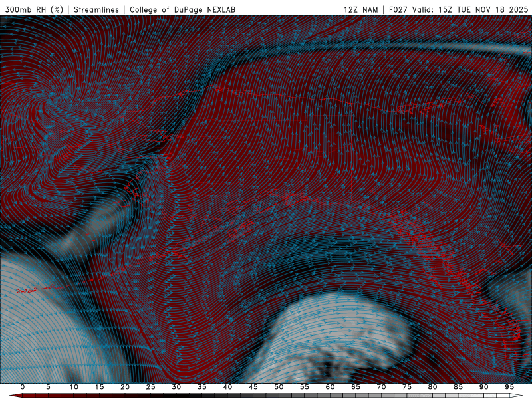The image size is (532, 399).
Task: Click the colorbar label "65"
Action: pos(356,387)
